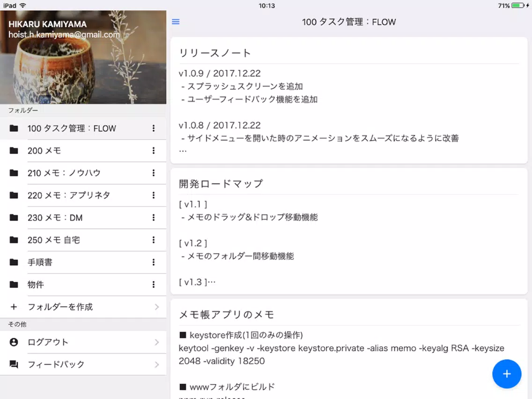Click folder icon next to 220 メモ:アプリネタ
Image resolution: width=532 pixels, height=399 pixels.
(x=14, y=195)
